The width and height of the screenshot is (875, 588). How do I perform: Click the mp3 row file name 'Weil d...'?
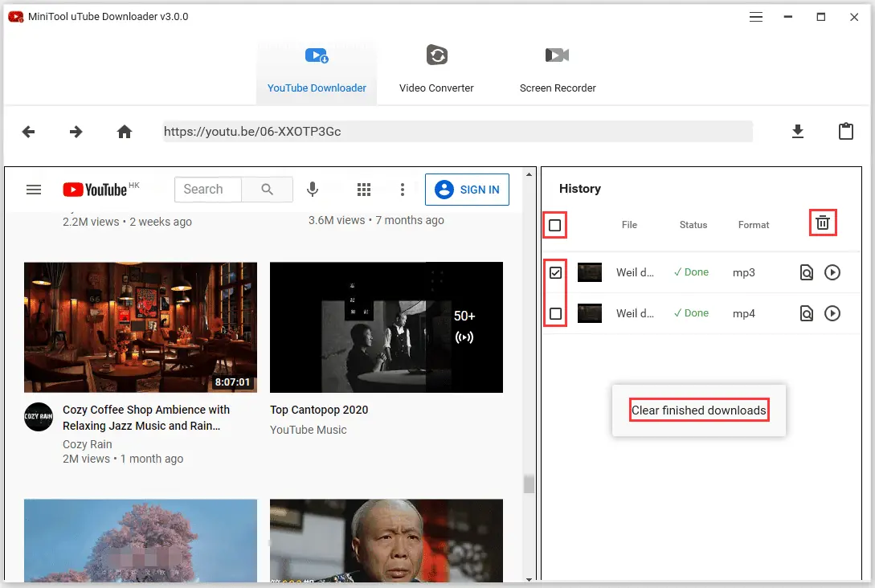click(x=635, y=272)
